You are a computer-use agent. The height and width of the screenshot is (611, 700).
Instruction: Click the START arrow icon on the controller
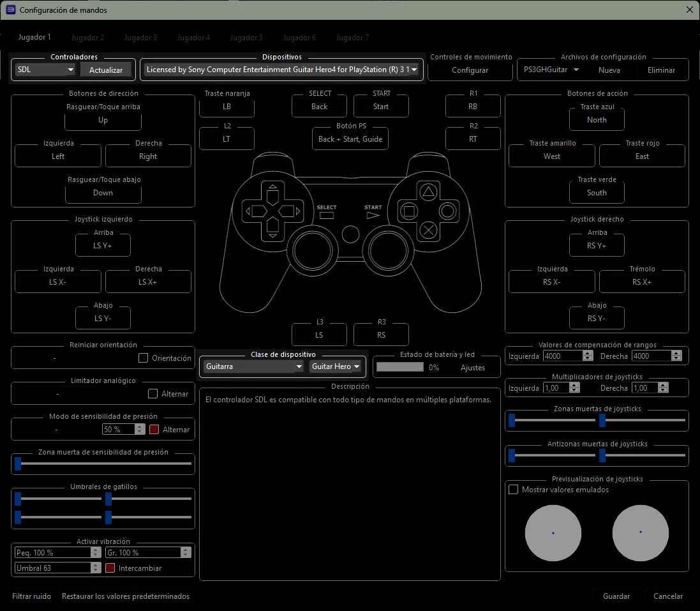tap(373, 215)
